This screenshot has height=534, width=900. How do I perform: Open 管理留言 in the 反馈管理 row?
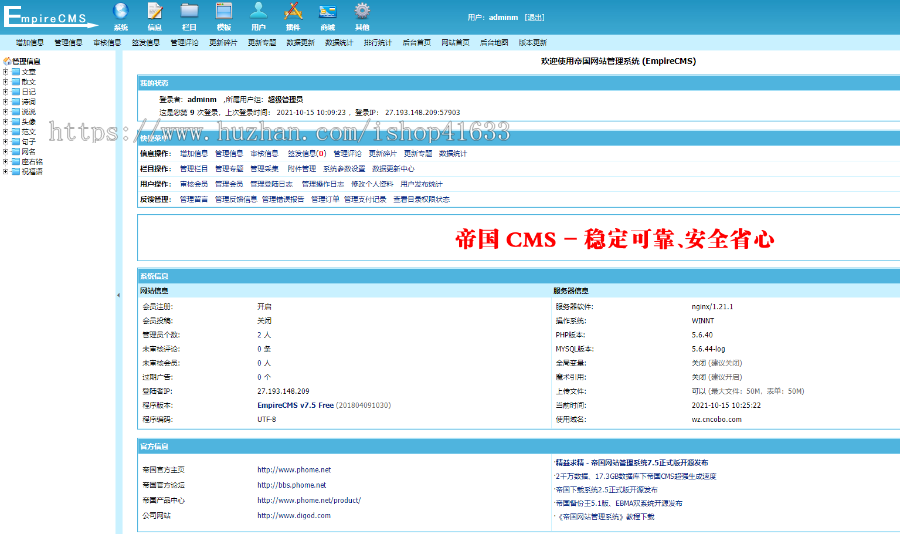tap(194, 199)
